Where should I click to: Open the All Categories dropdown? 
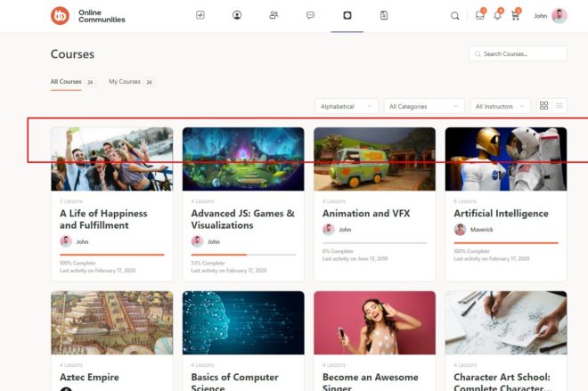click(424, 106)
